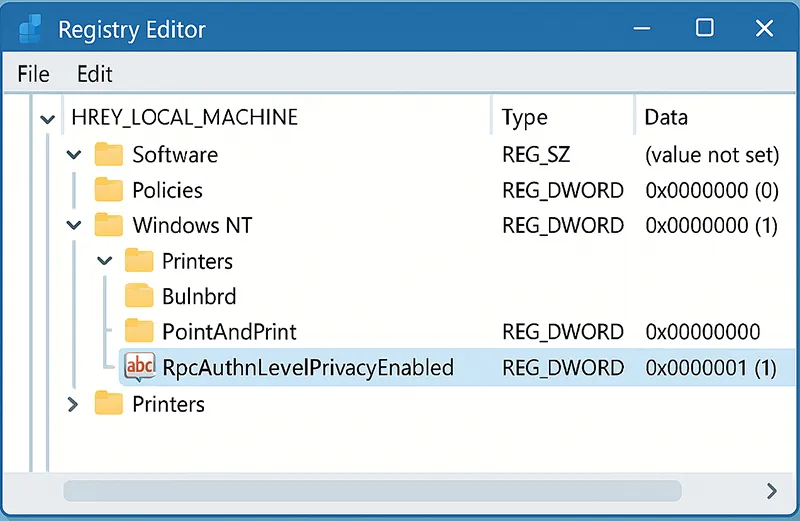Click the REG_SZ type cell
The height and width of the screenshot is (521, 800).
pos(536,155)
